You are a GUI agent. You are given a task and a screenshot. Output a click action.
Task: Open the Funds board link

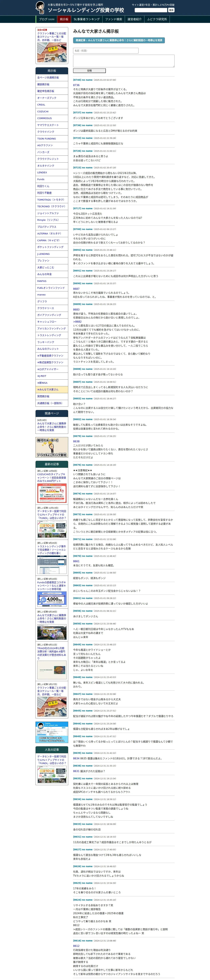52,180
